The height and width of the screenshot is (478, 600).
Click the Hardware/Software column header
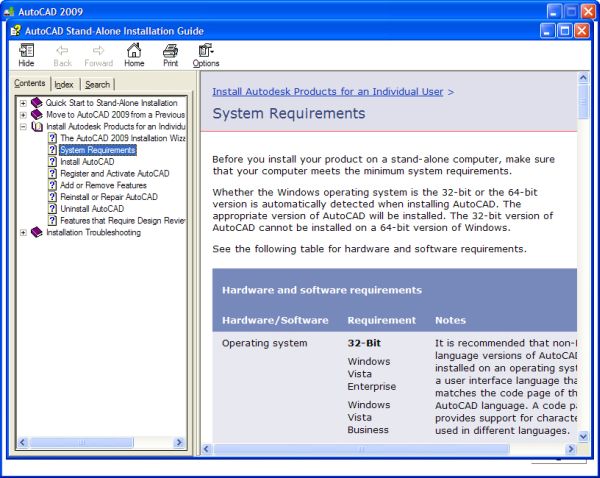pyautogui.click(x=275, y=320)
